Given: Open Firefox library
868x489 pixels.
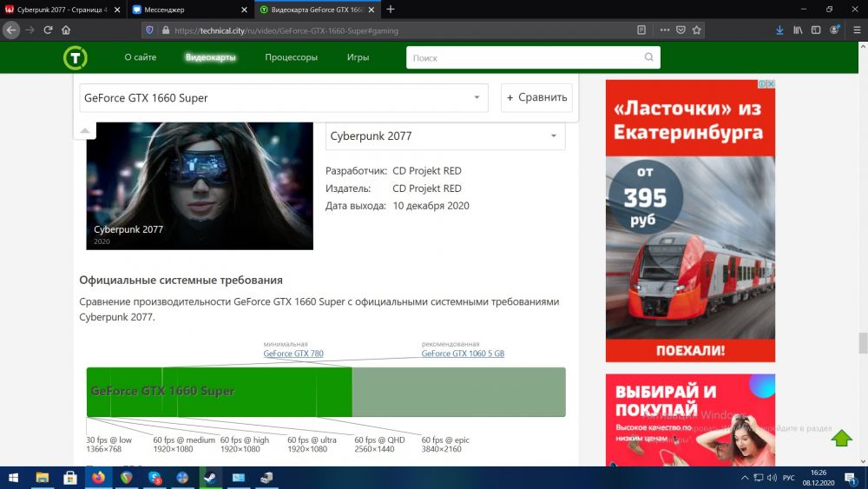Looking at the screenshot, I should click(x=798, y=30).
